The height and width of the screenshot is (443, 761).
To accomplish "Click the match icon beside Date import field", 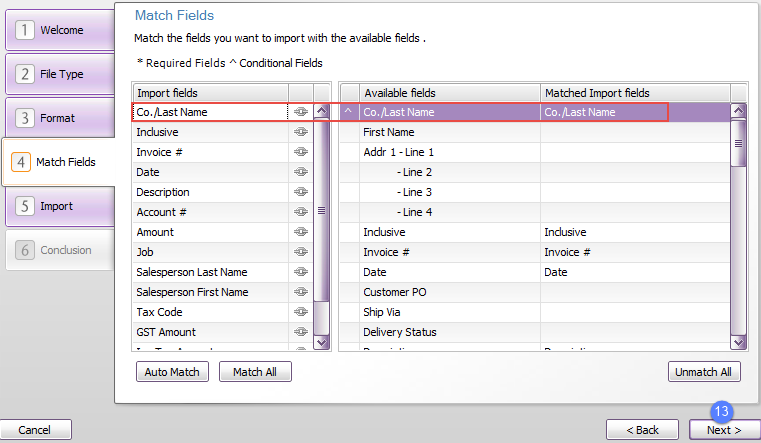I will click(x=300, y=172).
